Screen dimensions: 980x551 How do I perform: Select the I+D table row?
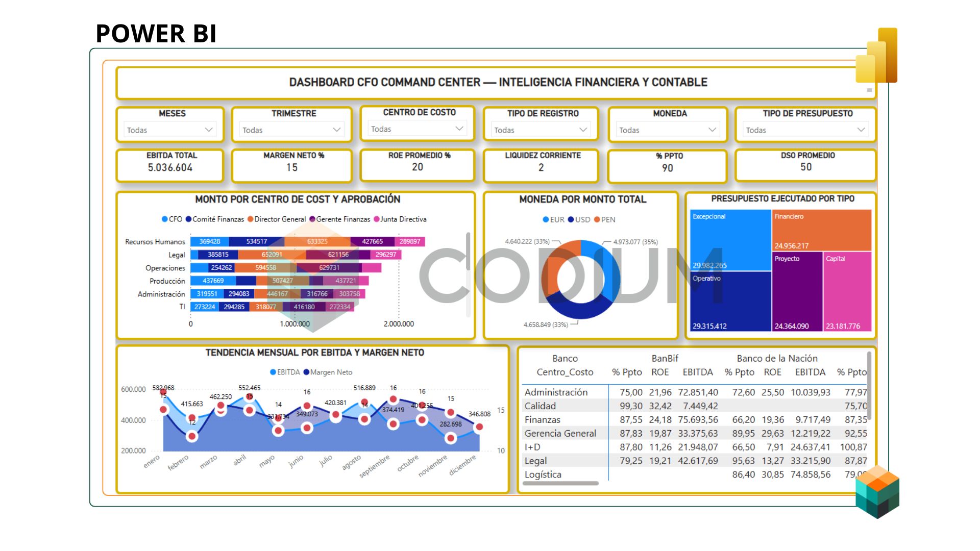(x=695, y=447)
